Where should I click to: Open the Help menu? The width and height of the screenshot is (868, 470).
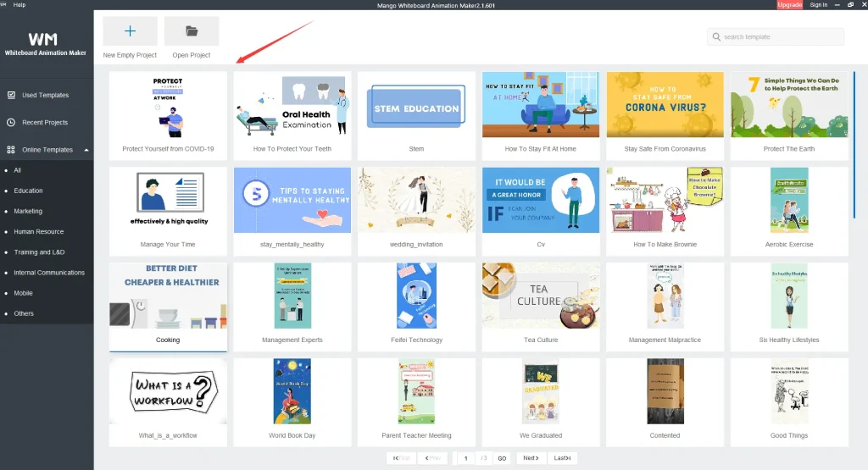19,4
